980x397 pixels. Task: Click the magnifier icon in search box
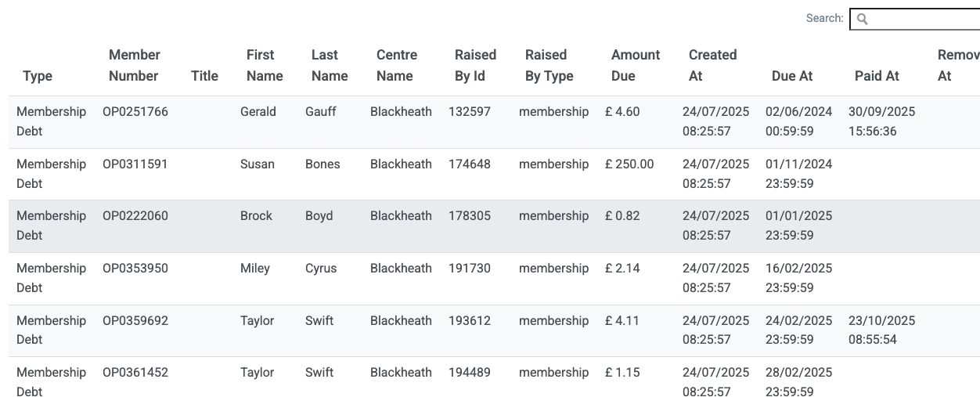pyautogui.click(x=862, y=19)
